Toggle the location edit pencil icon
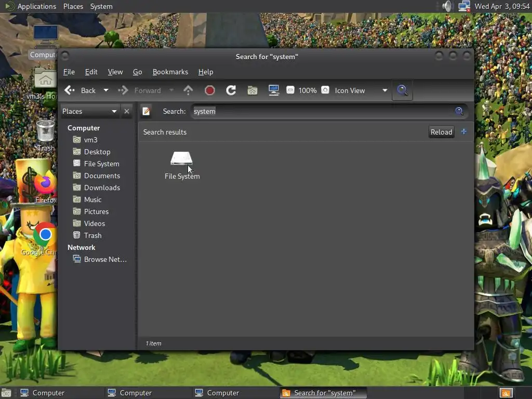This screenshot has height=399, width=532. coord(146,111)
